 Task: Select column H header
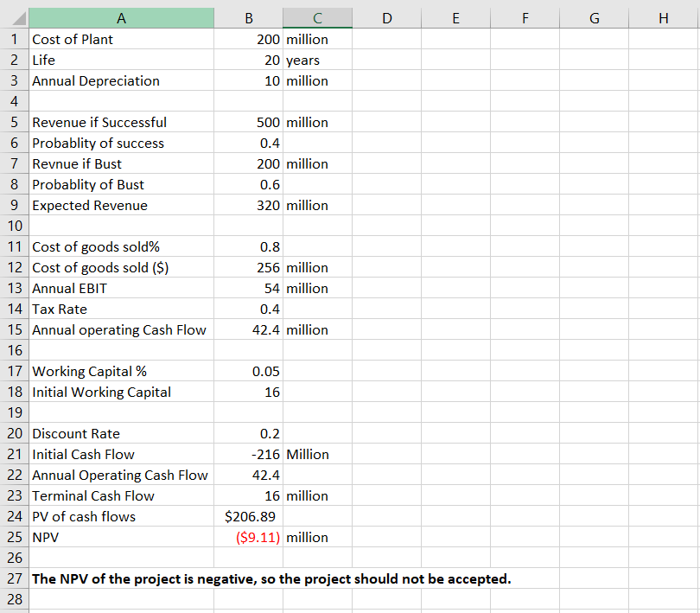(663, 17)
